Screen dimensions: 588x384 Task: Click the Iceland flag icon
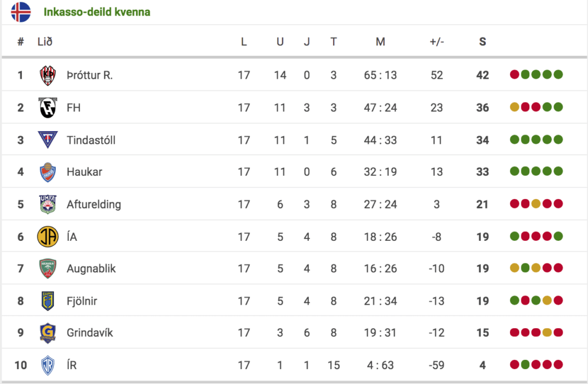coord(21,12)
